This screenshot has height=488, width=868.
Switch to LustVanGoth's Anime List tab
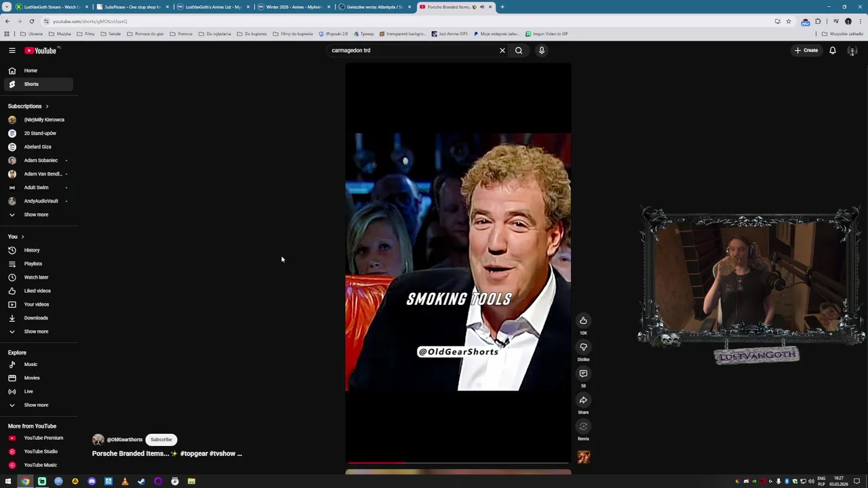213,7
